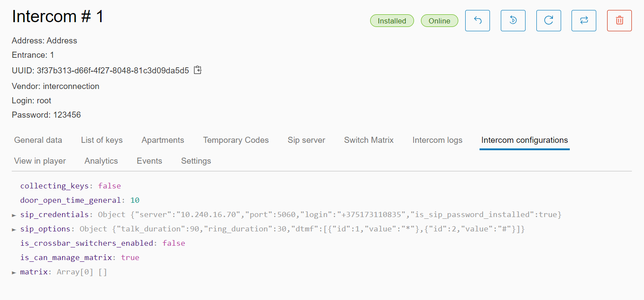
Task: Go to Temporary Codes tab
Action: (x=236, y=140)
